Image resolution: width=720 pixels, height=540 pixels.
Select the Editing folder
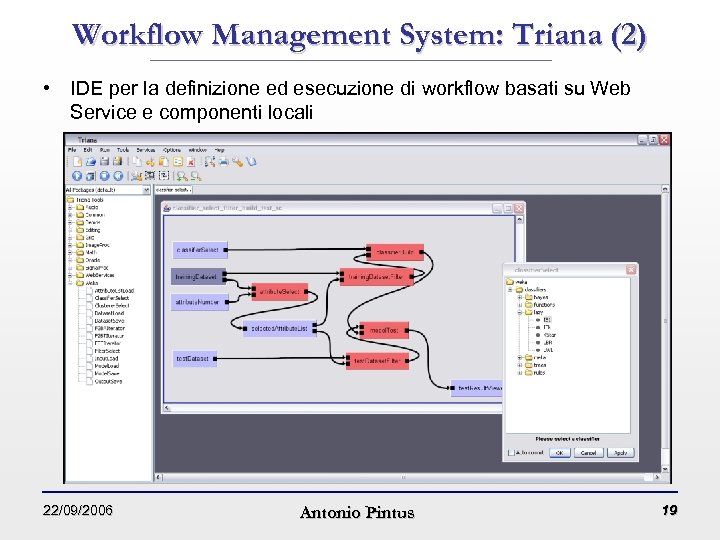pos(88,230)
